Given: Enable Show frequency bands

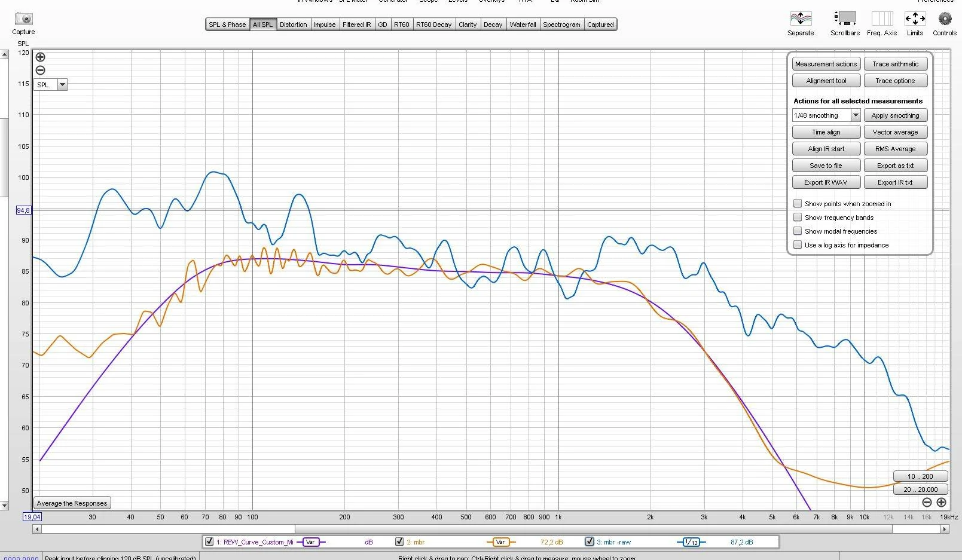Looking at the screenshot, I should pos(798,218).
